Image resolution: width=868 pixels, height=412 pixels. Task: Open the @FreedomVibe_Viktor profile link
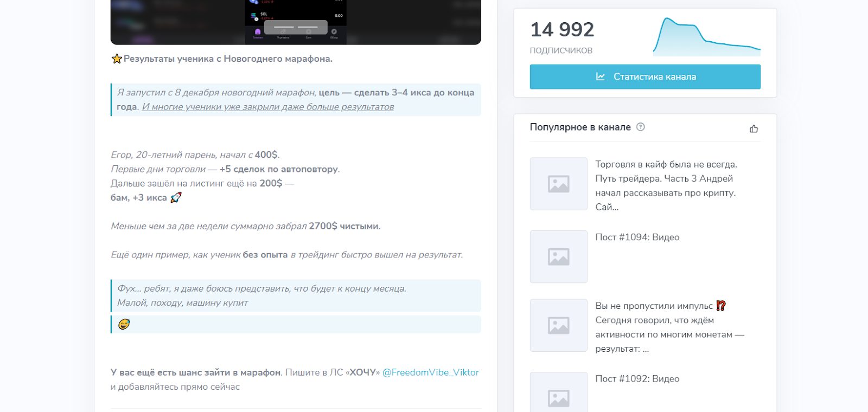click(431, 372)
